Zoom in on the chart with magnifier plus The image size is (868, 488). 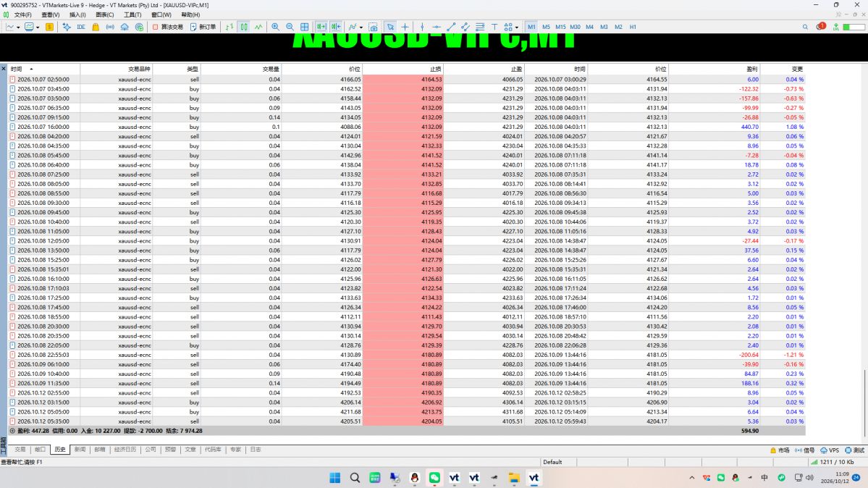point(275,27)
